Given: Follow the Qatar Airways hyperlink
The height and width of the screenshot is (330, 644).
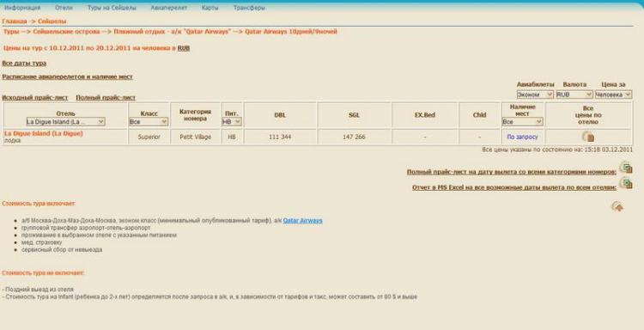Looking at the screenshot, I should pyautogui.click(x=303, y=221).
